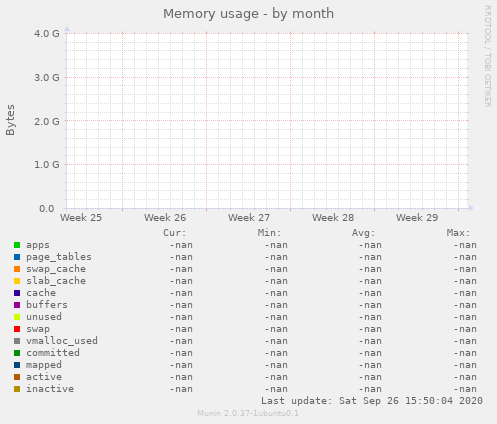Click the orange swap_cache legend swatch

17,269
